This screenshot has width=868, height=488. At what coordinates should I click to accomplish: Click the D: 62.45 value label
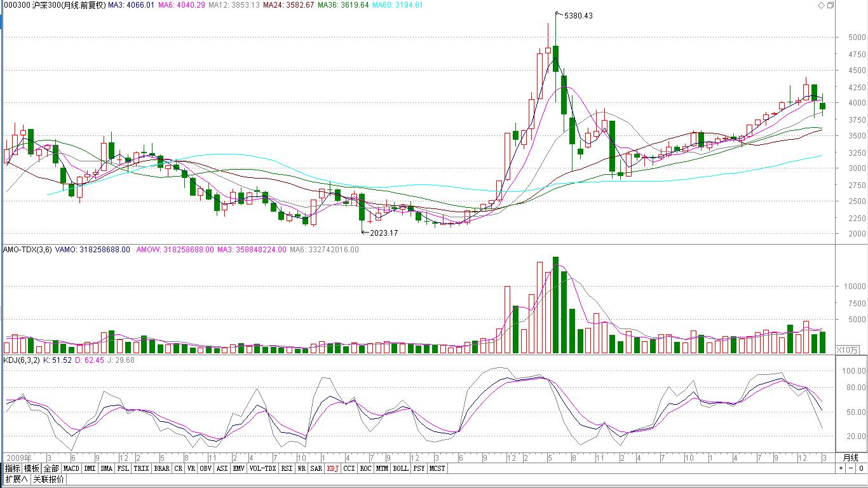(90, 360)
